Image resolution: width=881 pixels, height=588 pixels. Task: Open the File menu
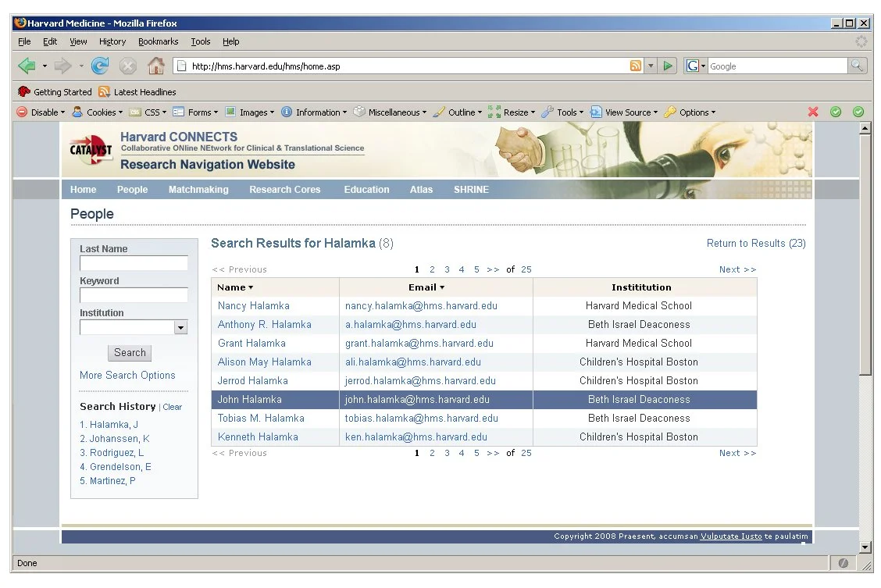[24, 41]
